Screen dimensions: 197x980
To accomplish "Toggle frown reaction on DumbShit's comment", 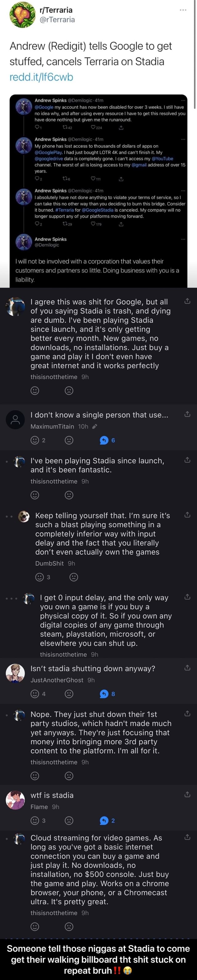I will 74,577.
